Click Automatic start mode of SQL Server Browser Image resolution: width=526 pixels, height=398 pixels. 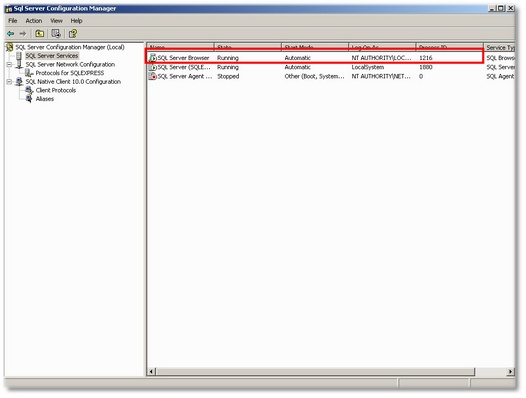298,58
